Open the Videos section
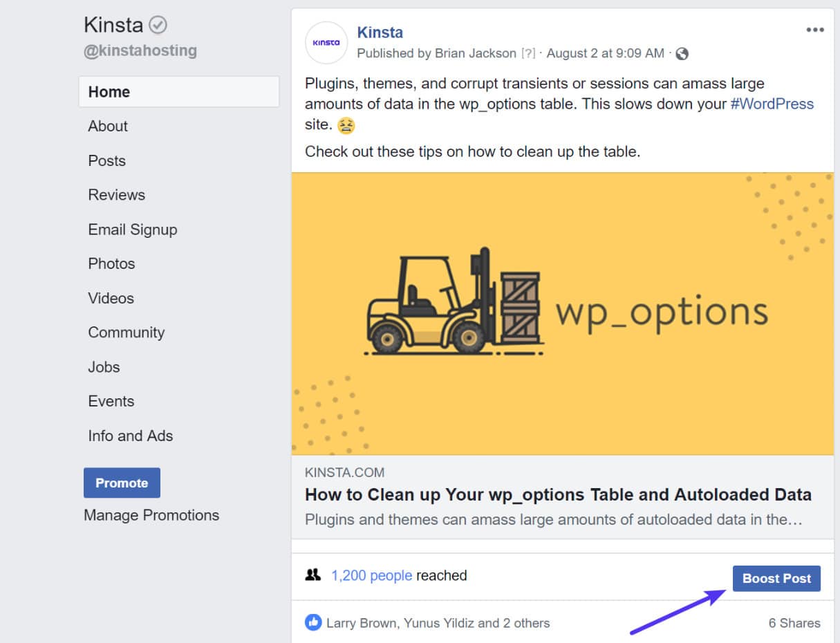Image resolution: width=840 pixels, height=643 pixels. point(111,298)
